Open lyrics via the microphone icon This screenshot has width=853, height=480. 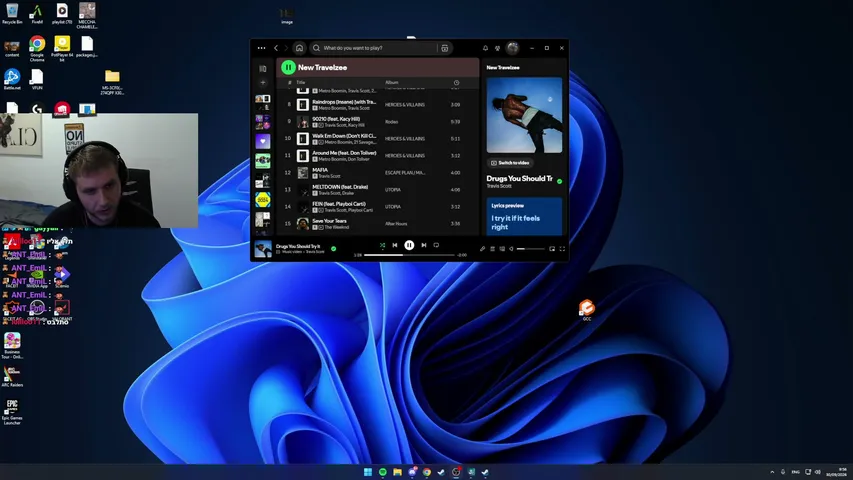483,249
